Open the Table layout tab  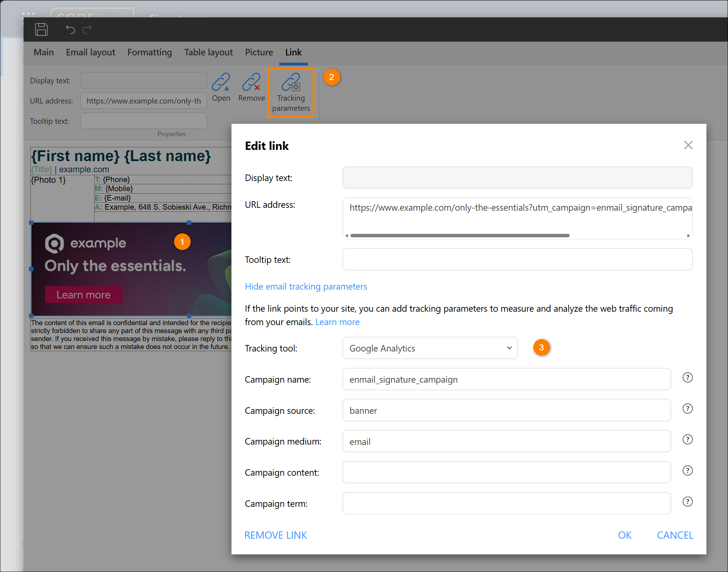pos(209,52)
